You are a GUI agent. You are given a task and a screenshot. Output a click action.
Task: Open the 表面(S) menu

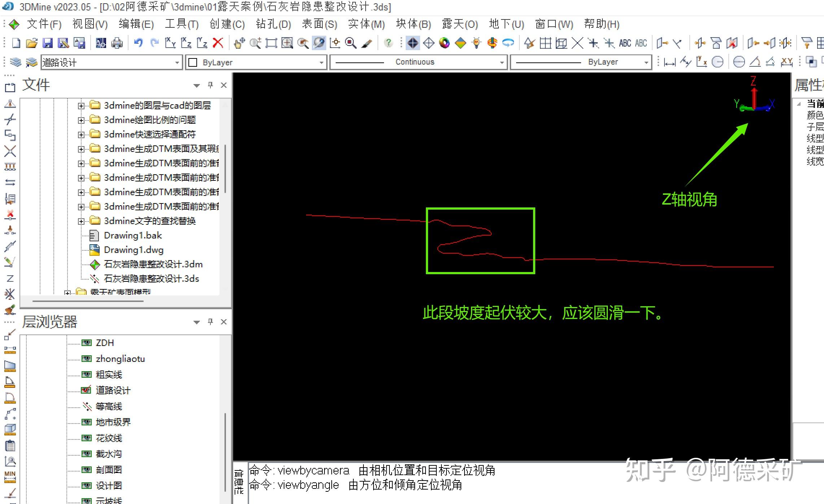point(320,24)
